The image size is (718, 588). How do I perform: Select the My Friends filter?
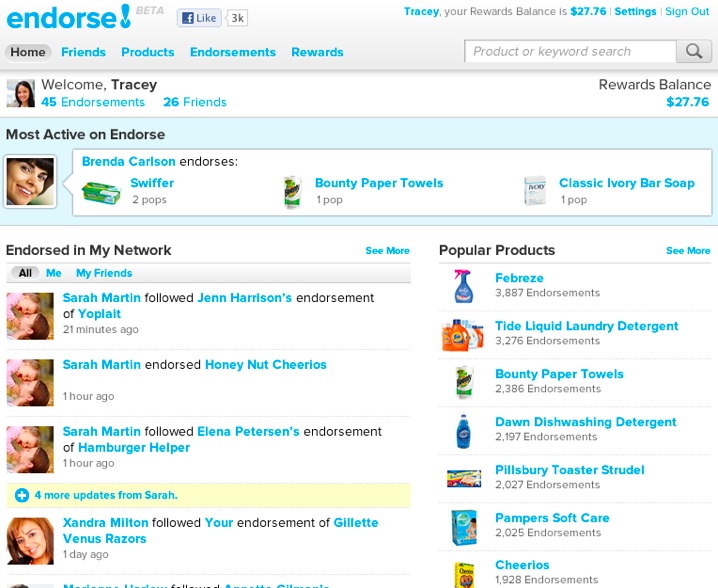pyautogui.click(x=104, y=273)
